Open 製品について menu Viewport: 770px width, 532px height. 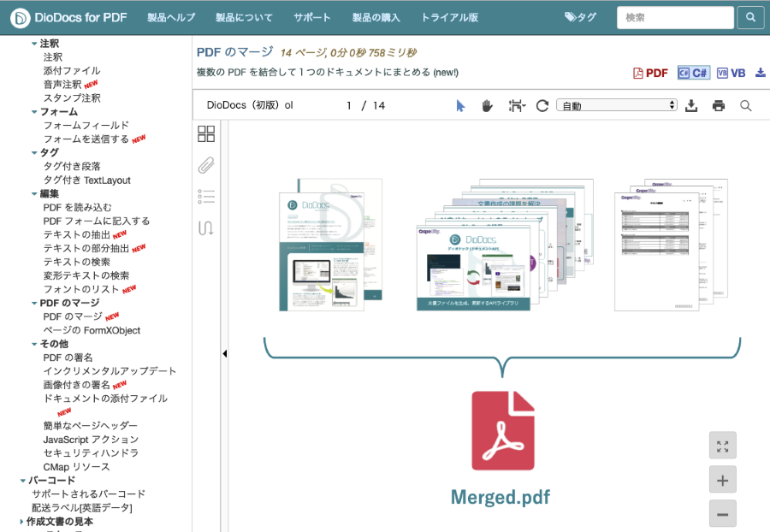244,18
